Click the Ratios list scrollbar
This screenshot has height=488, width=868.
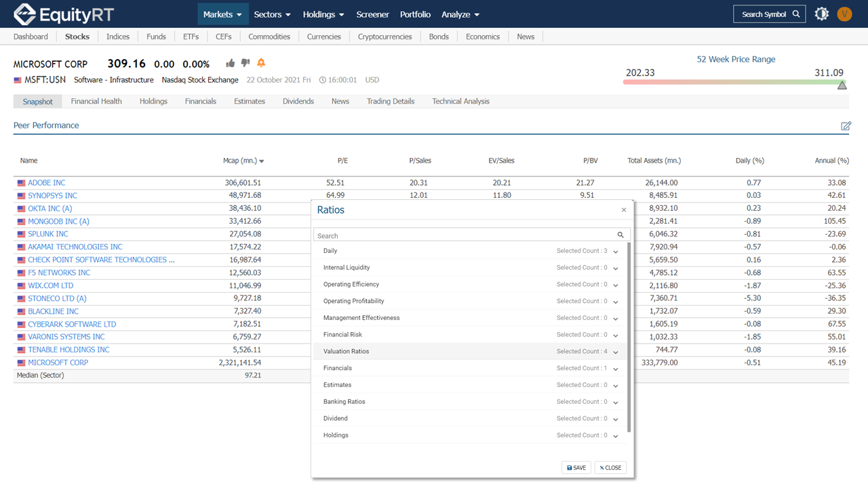[629, 338]
